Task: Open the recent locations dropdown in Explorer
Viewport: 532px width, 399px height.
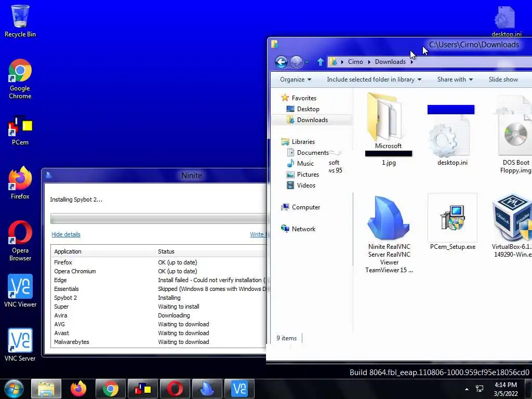Action: [307, 62]
